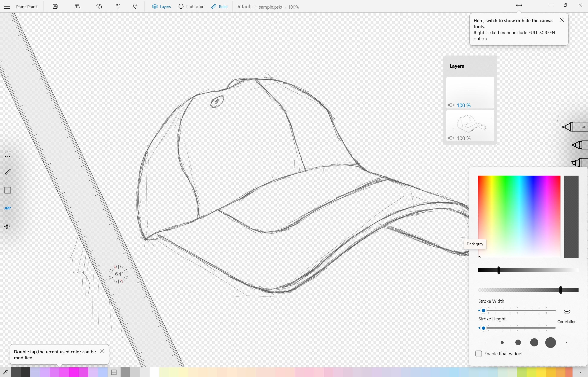588x377 pixels.
Task: Hide the cap sketch layer via eye icon
Action: (451, 138)
